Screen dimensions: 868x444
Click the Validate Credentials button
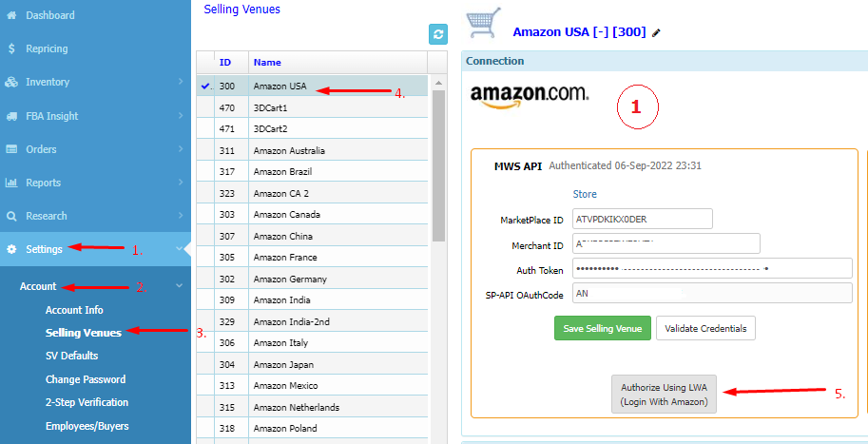pos(704,328)
